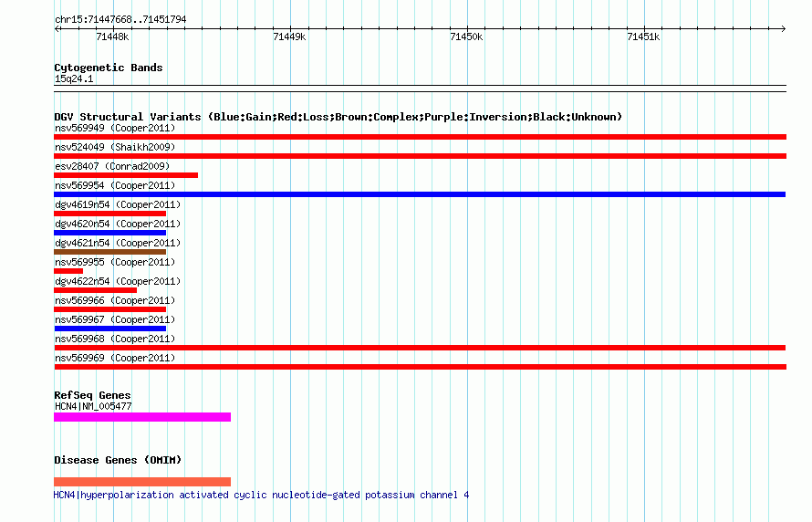
Task: Click the 15q24.1 band label
Action: (x=74, y=78)
